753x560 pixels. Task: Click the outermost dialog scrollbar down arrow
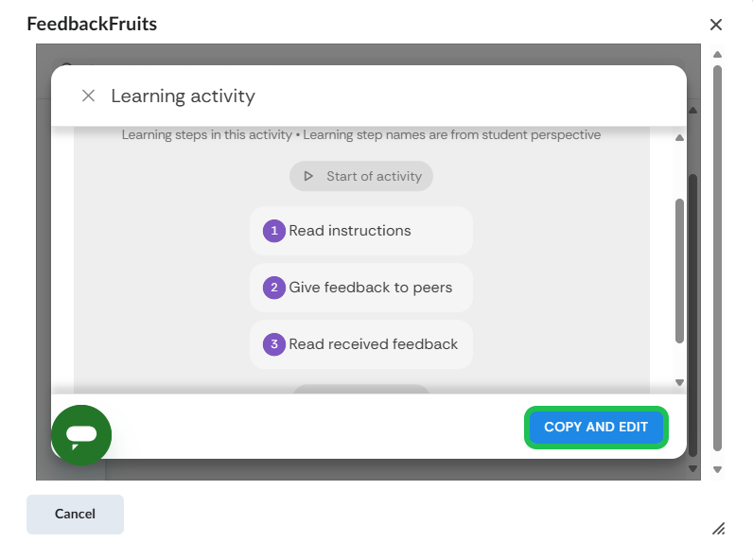(x=717, y=469)
